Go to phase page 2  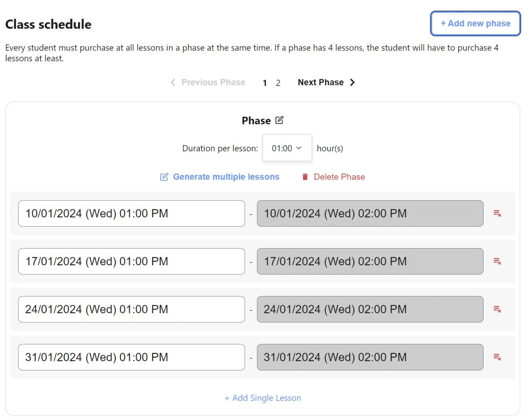point(278,83)
